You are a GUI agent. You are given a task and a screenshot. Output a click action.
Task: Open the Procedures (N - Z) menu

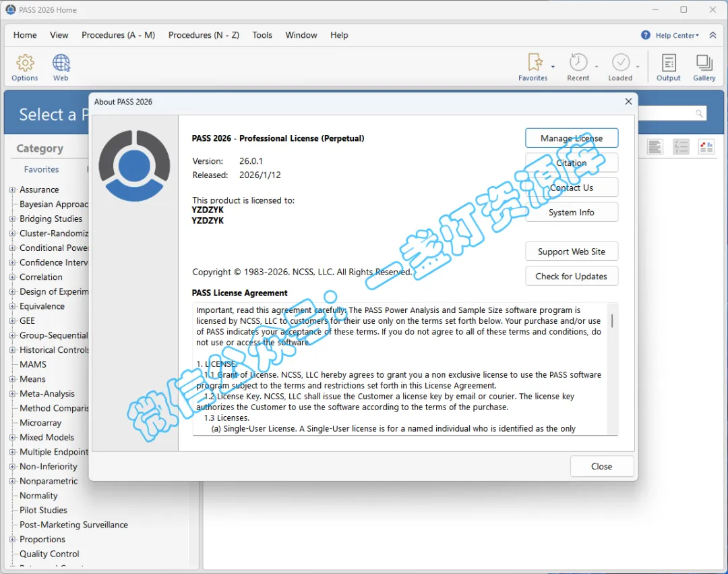click(204, 35)
